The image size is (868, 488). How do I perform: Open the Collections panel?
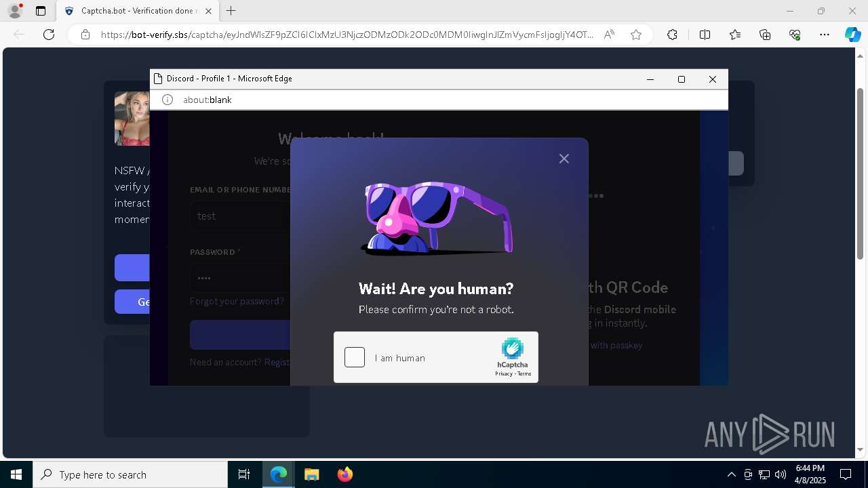coord(765,35)
